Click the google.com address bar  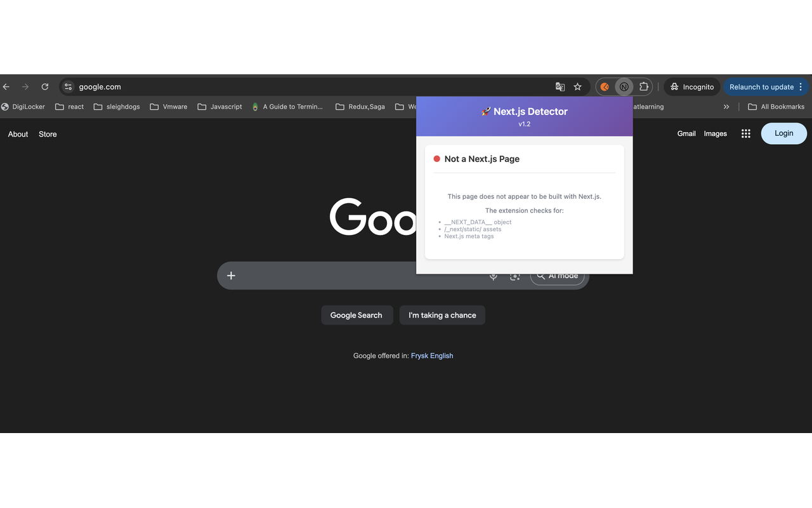coord(311,87)
